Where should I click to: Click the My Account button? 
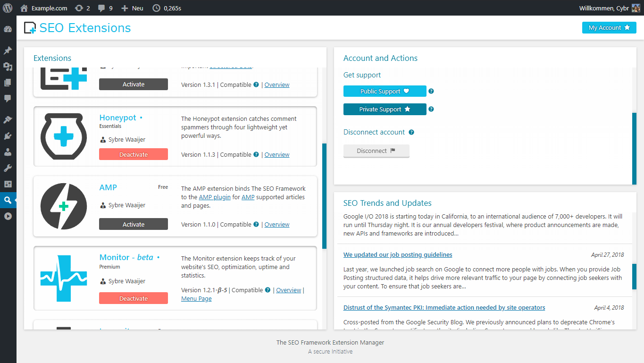click(x=609, y=28)
